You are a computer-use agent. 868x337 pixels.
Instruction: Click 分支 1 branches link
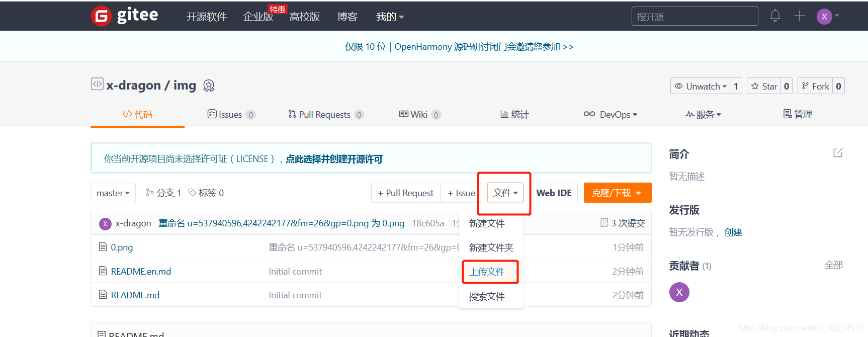point(168,193)
